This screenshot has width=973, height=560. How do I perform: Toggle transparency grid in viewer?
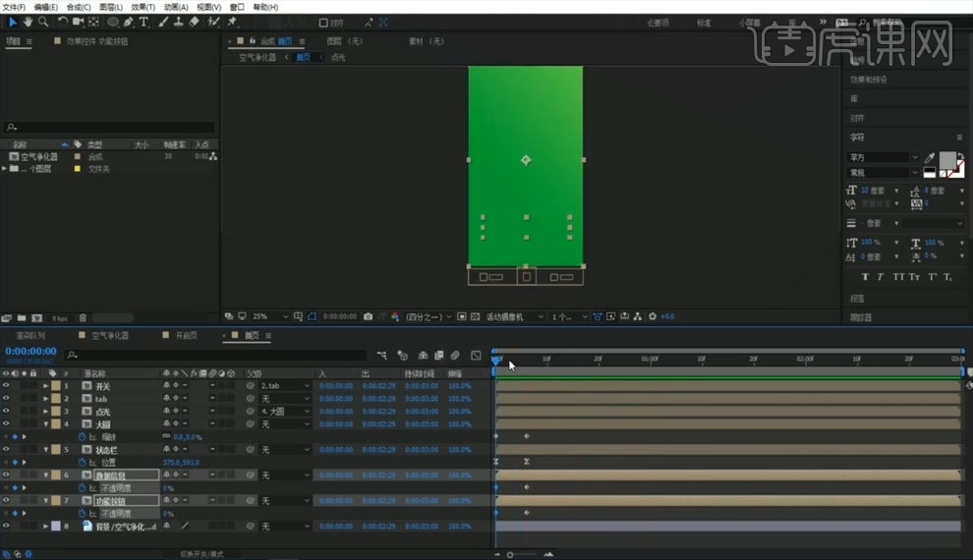pyautogui.click(x=476, y=316)
